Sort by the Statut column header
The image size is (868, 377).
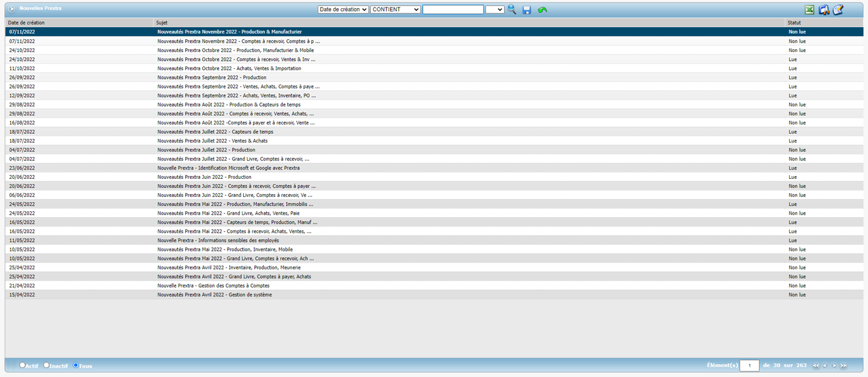(795, 23)
